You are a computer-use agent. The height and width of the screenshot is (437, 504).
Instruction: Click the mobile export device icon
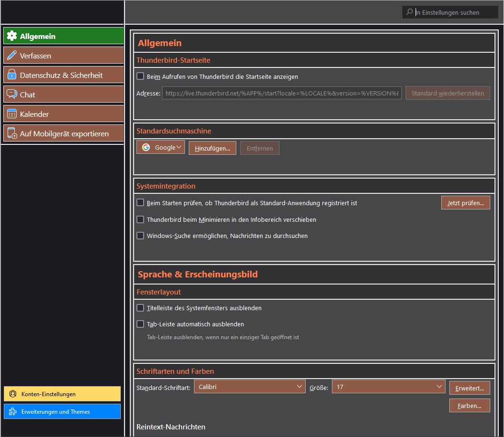pos(12,134)
